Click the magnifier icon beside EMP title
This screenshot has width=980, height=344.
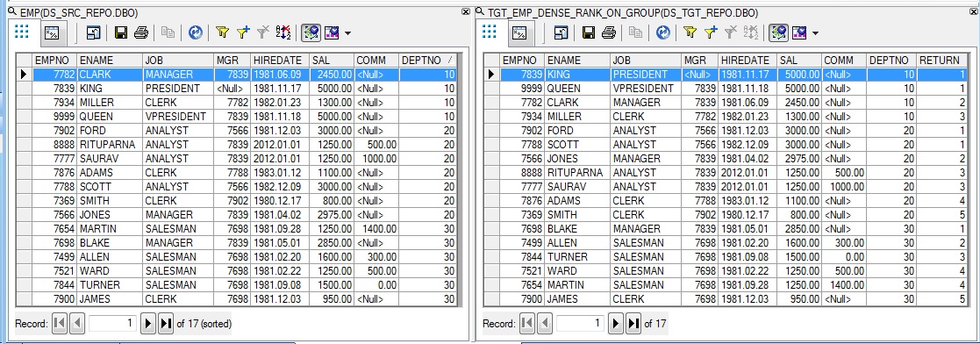click(12, 12)
